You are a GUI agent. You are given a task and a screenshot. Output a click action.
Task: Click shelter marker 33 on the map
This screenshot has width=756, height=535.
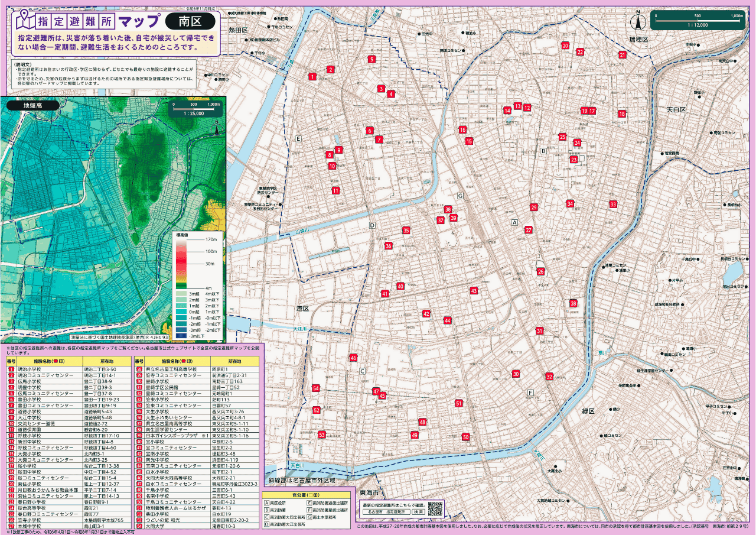[613, 205]
